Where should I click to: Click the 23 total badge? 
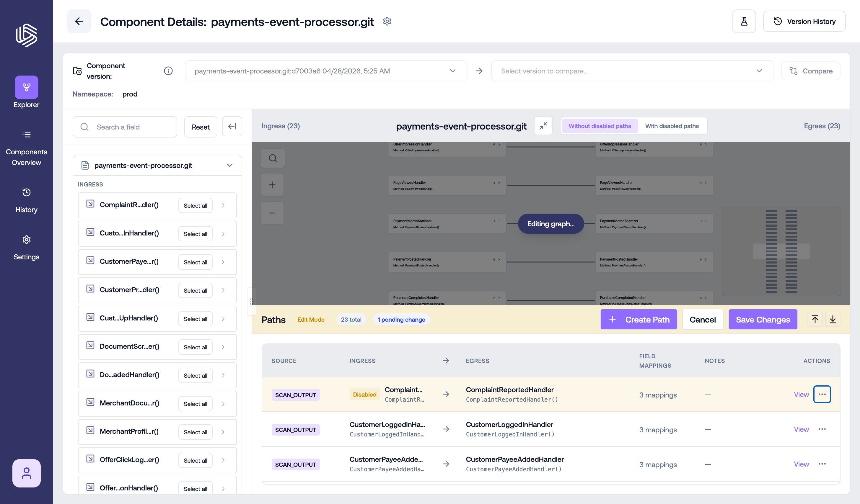click(351, 319)
